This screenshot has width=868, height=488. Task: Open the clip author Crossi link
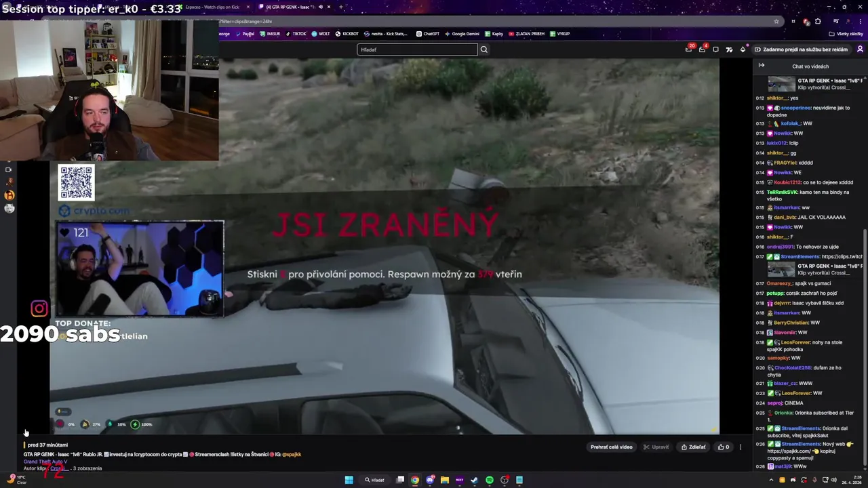click(x=58, y=468)
